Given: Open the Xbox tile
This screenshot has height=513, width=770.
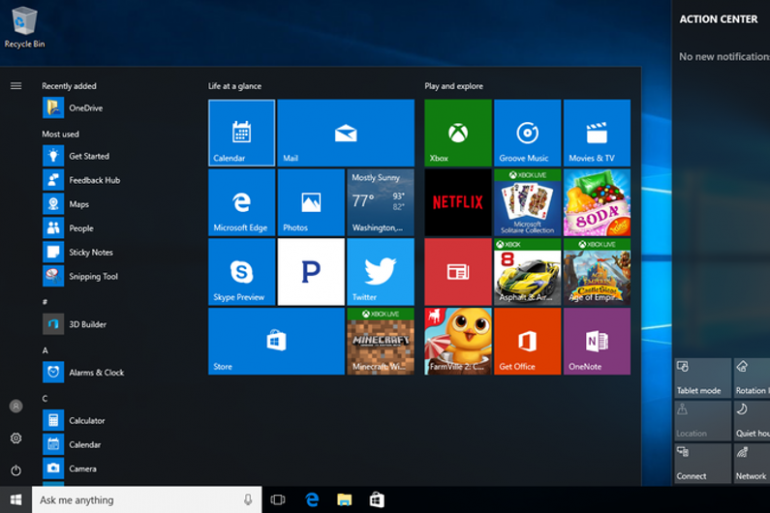Looking at the screenshot, I should (x=458, y=133).
